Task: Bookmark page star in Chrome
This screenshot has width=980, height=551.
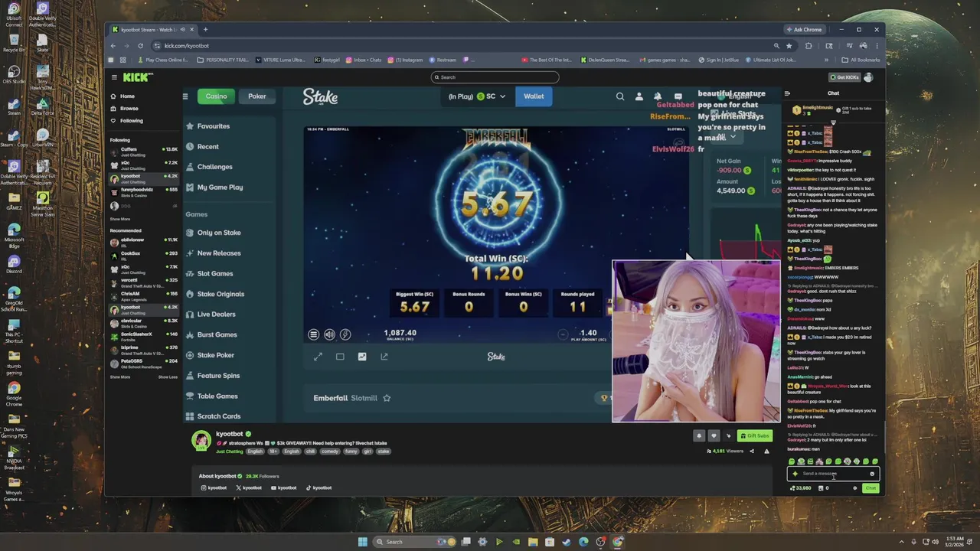Action: 789,46
